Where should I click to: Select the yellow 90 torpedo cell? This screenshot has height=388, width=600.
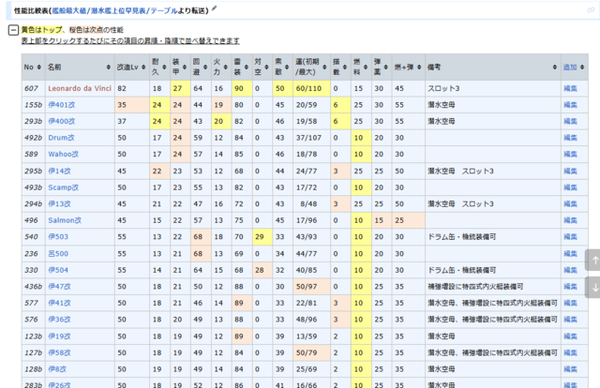(x=242, y=88)
